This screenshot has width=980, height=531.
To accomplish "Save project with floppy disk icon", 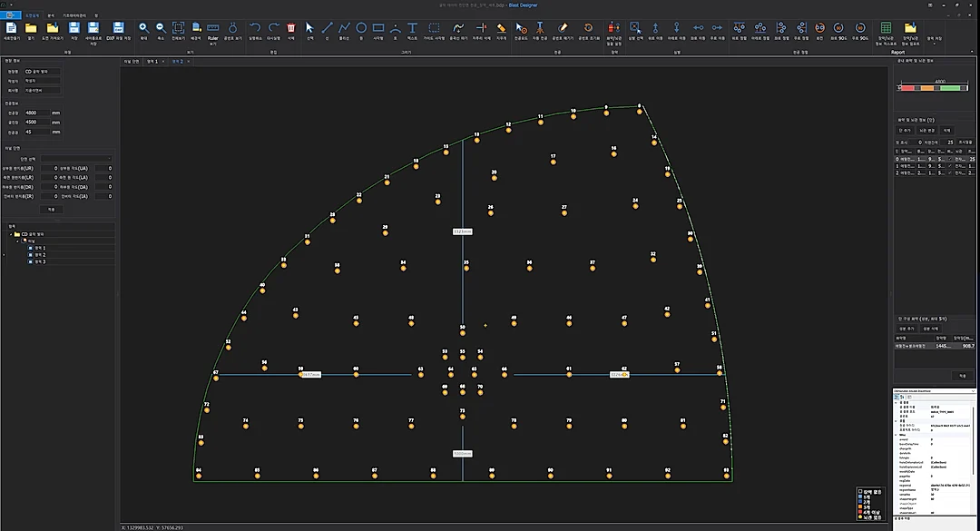I will [73, 28].
